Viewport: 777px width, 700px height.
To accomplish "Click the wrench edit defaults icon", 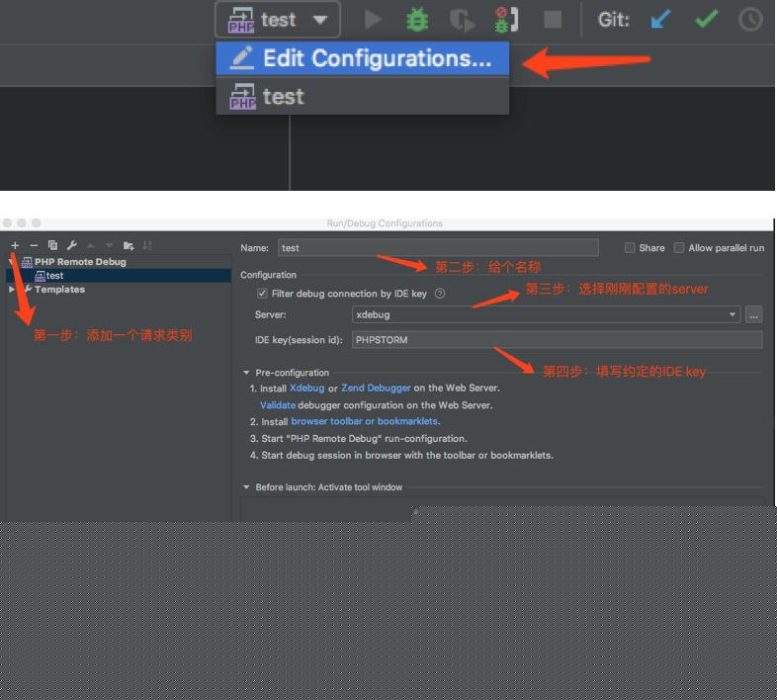I will pyautogui.click(x=71, y=245).
